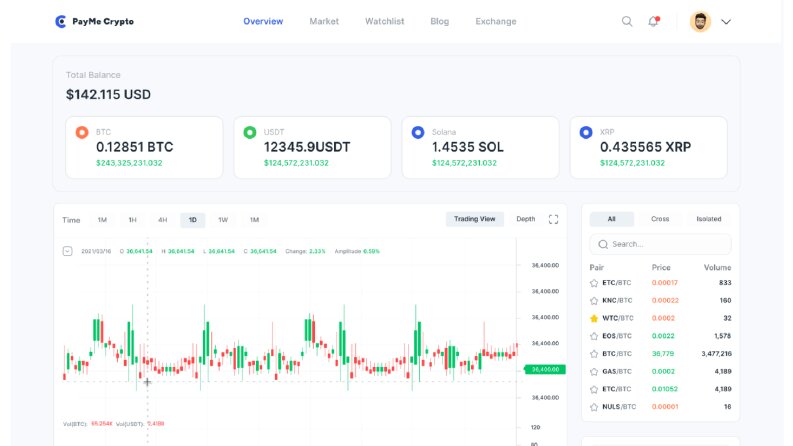
Task: Select the EOS/BTC pair name
Action: [x=616, y=336]
